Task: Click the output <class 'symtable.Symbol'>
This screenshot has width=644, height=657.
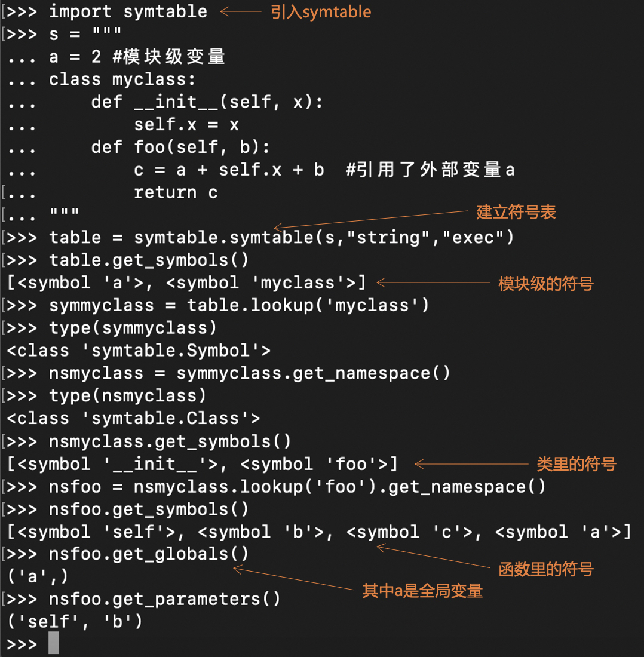Action: (139, 351)
